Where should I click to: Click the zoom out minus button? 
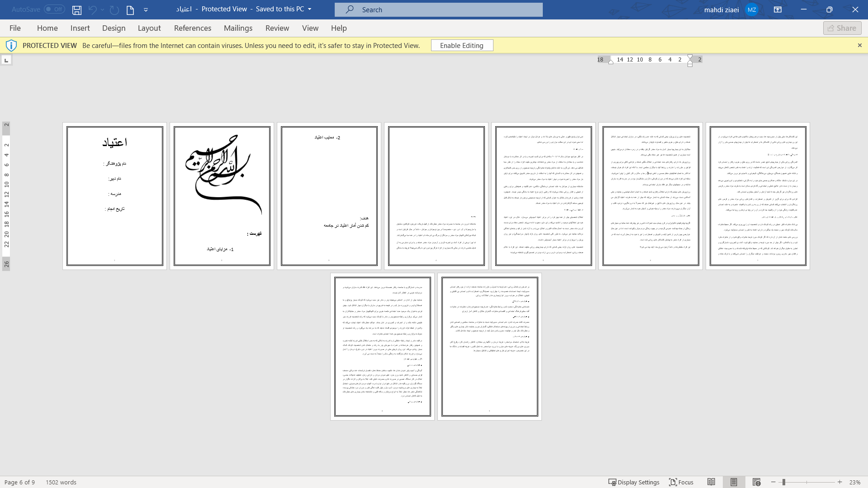(x=773, y=482)
